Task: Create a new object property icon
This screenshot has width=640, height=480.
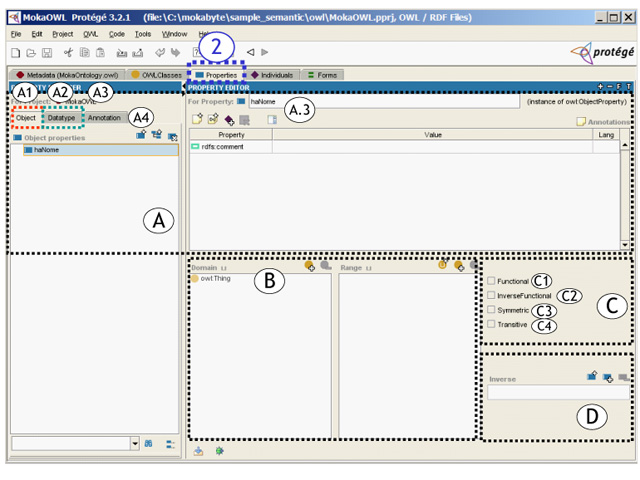Action: coord(141,134)
